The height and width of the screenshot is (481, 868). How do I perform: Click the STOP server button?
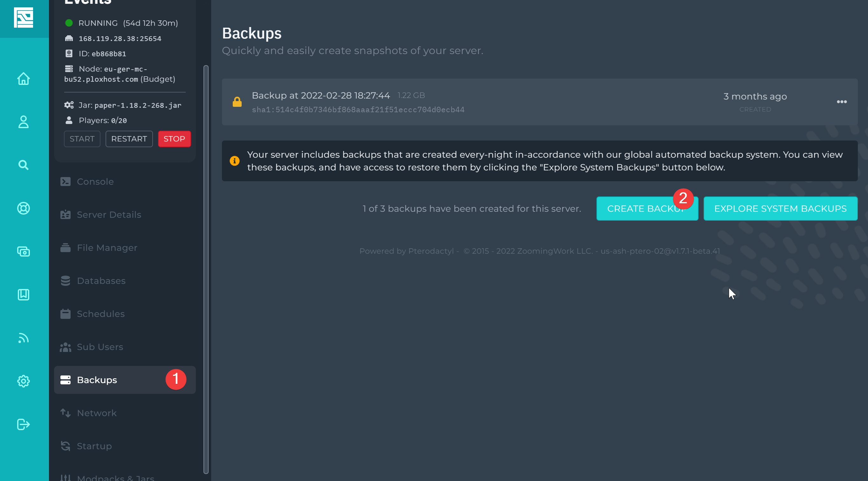tap(174, 139)
